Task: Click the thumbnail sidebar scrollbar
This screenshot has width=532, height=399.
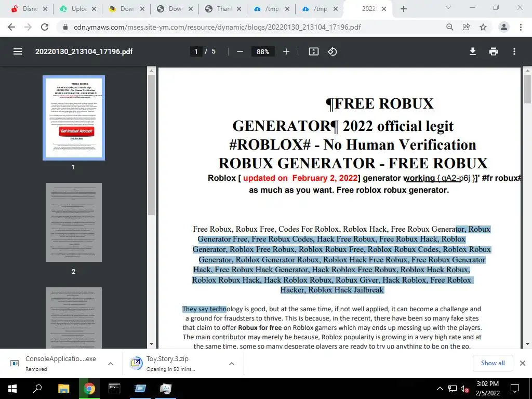Action: (151, 145)
